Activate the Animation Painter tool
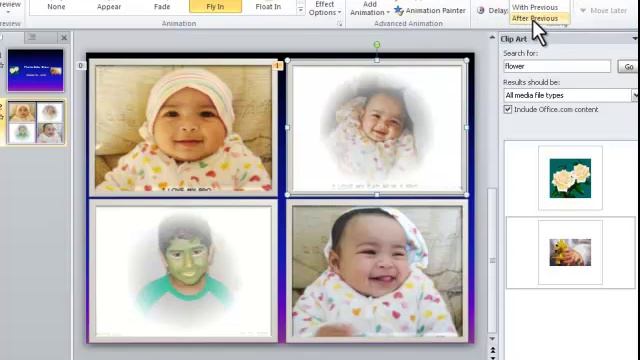The height and width of the screenshot is (360, 640). pos(430,11)
